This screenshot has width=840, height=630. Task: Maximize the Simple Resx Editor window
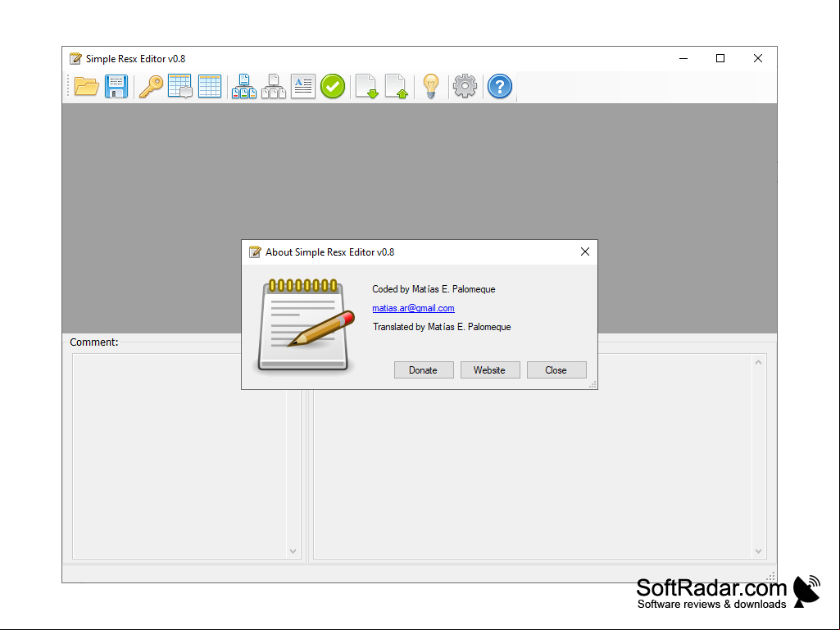click(x=720, y=58)
